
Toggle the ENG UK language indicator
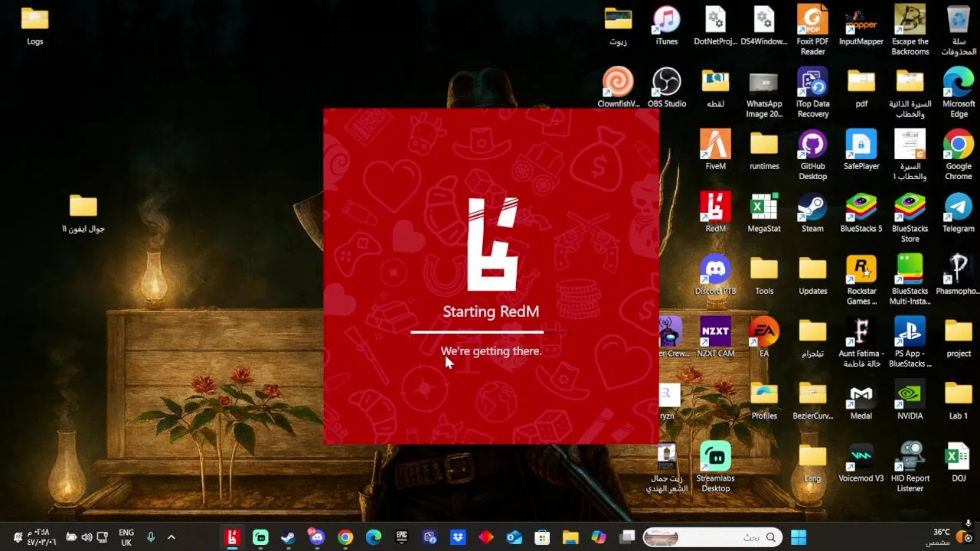click(126, 537)
